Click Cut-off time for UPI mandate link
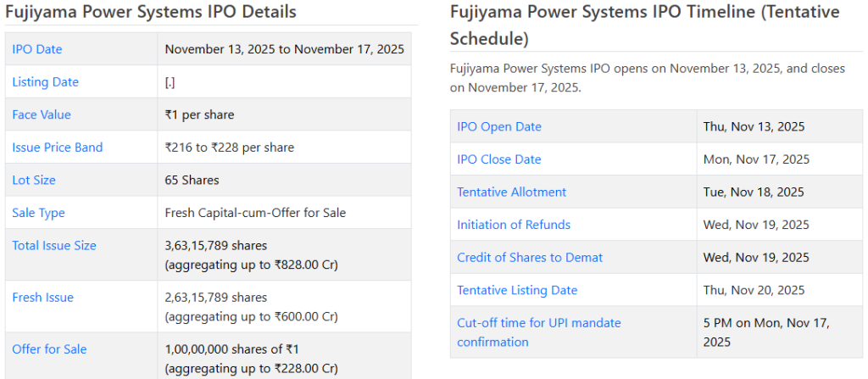The width and height of the screenshot is (868, 379). pyautogui.click(x=539, y=332)
